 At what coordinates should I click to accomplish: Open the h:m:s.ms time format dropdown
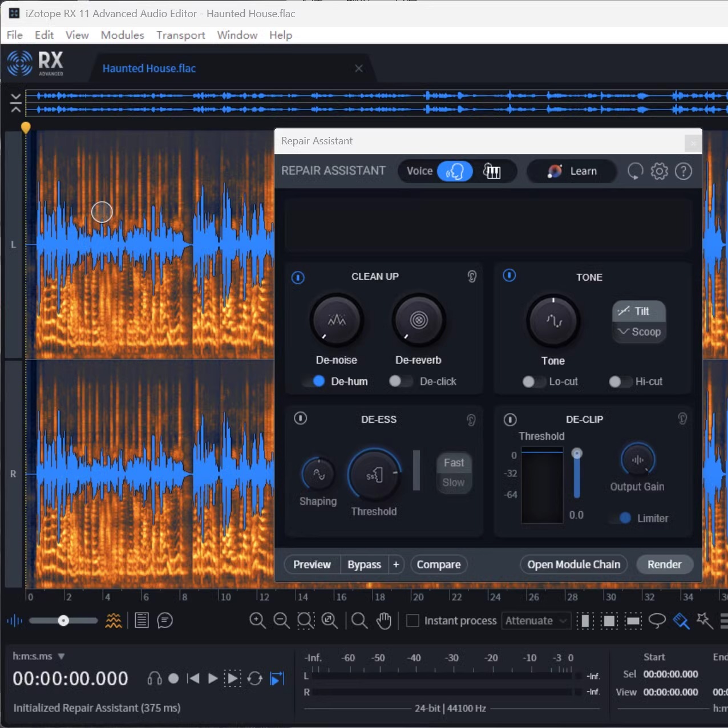[x=38, y=656]
